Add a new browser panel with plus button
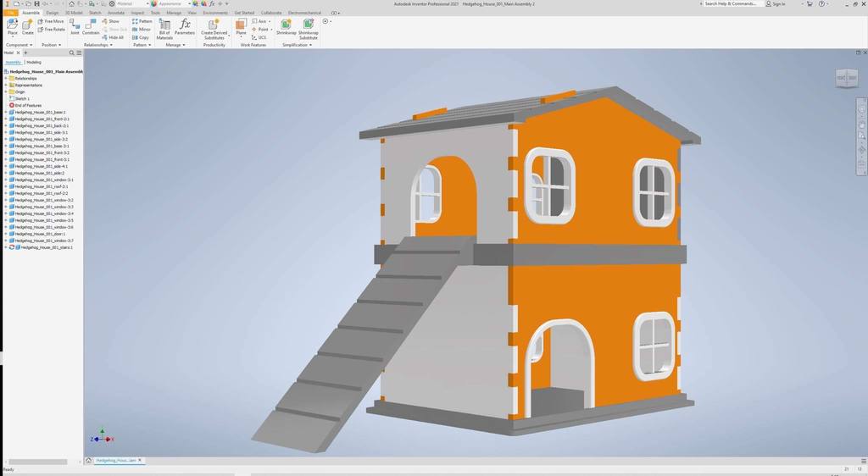 coord(25,53)
